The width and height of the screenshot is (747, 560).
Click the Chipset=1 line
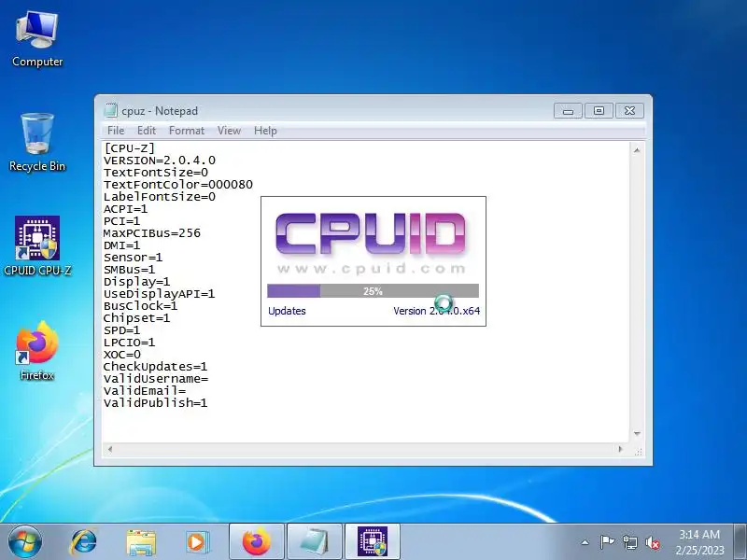pos(136,318)
